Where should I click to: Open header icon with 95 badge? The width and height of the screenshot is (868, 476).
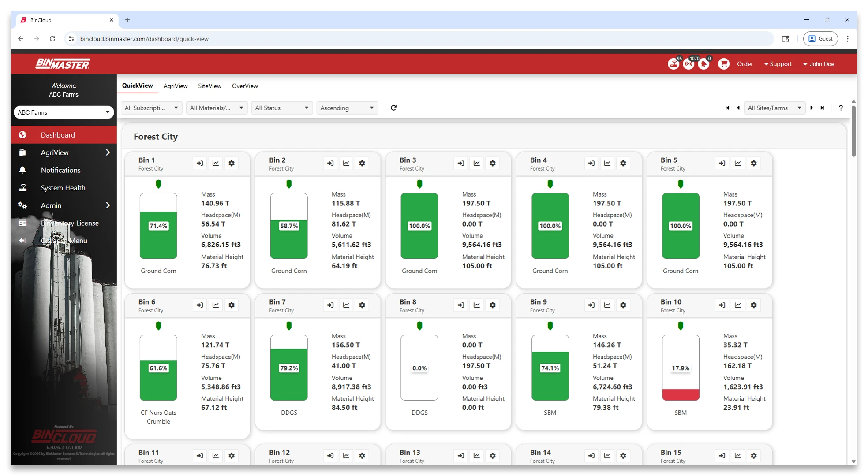click(x=673, y=64)
